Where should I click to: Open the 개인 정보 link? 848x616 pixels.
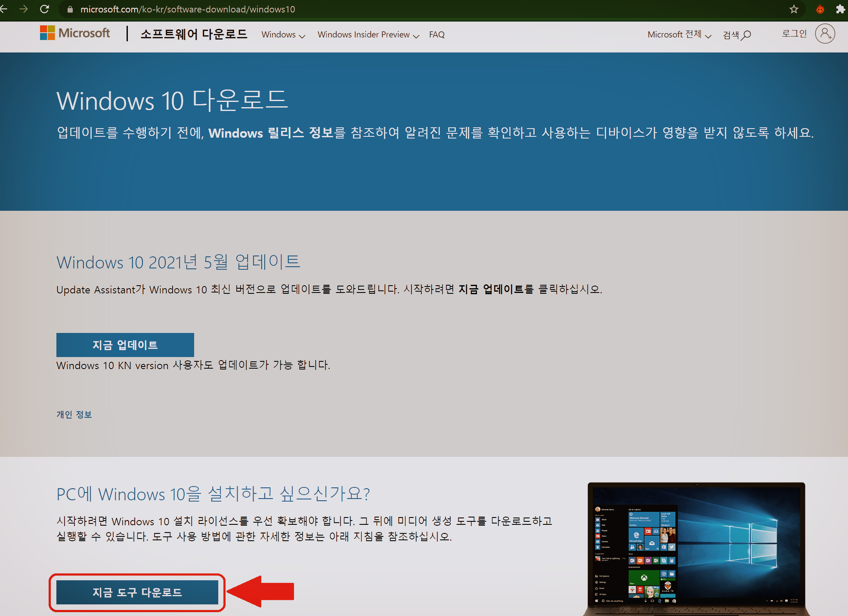coord(74,414)
